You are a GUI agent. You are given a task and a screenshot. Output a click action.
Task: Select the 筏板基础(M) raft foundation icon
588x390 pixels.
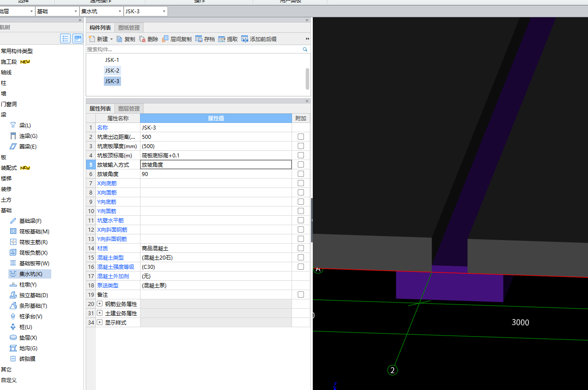(13, 232)
